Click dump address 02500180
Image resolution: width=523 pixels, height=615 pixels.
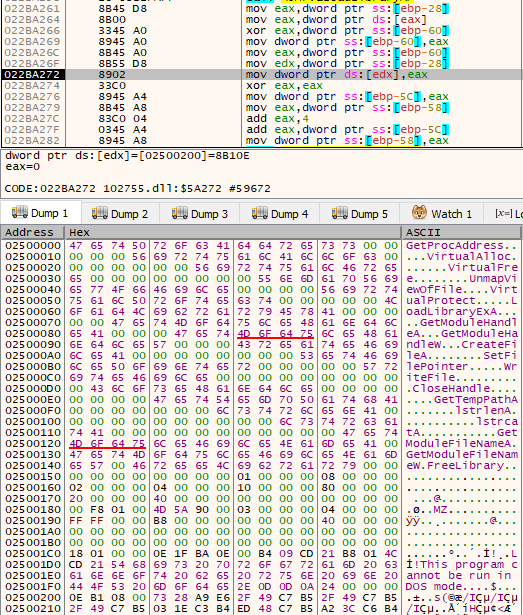[33, 509]
